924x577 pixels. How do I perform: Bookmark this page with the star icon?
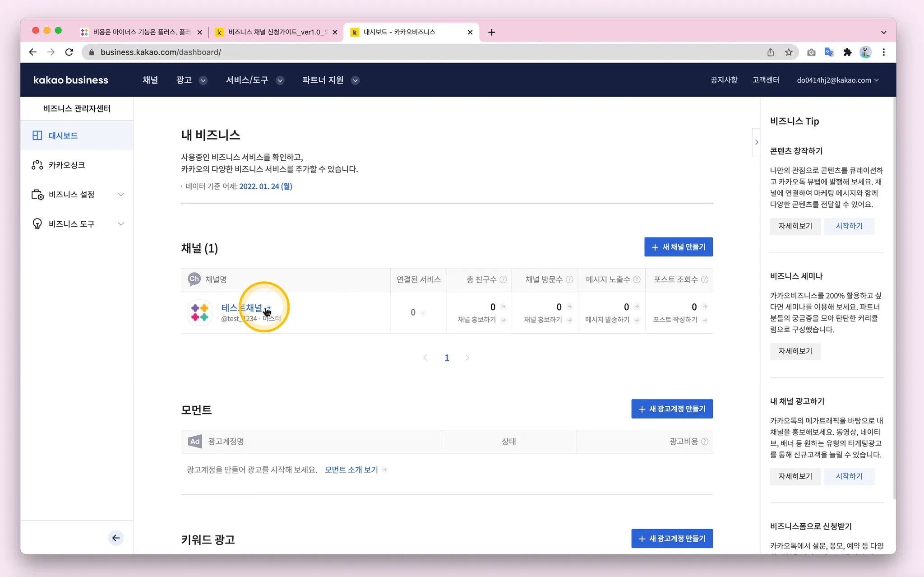[789, 52]
